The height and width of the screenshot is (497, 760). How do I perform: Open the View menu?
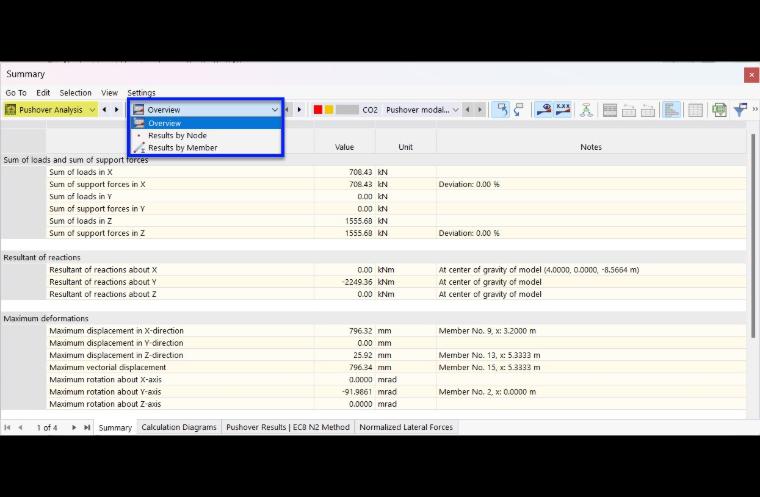pos(110,93)
